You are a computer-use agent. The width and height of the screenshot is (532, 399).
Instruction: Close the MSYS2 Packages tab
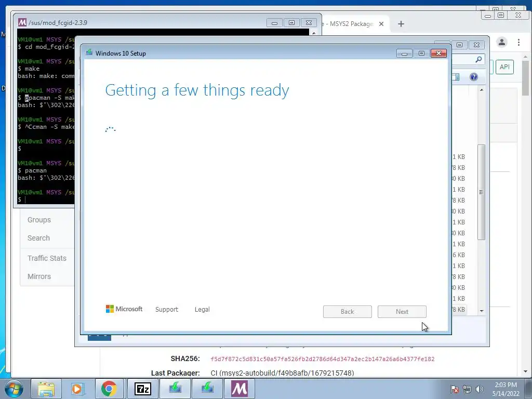click(381, 24)
